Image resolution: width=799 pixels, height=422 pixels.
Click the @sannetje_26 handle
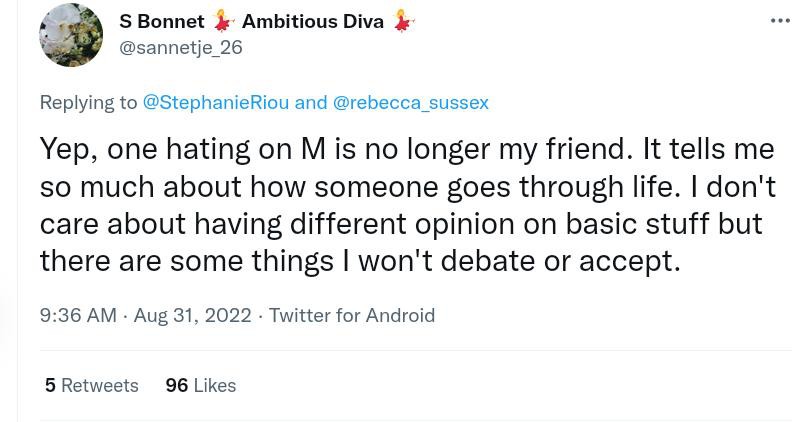181,47
